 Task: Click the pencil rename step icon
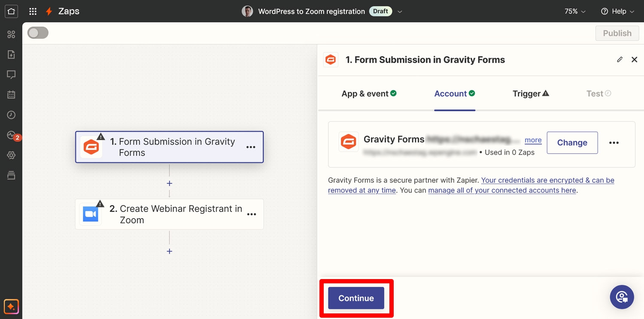620,60
